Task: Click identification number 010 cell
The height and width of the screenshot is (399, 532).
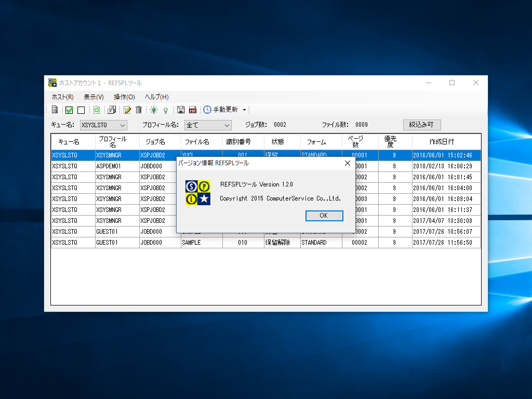Action: [x=243, y=243]
